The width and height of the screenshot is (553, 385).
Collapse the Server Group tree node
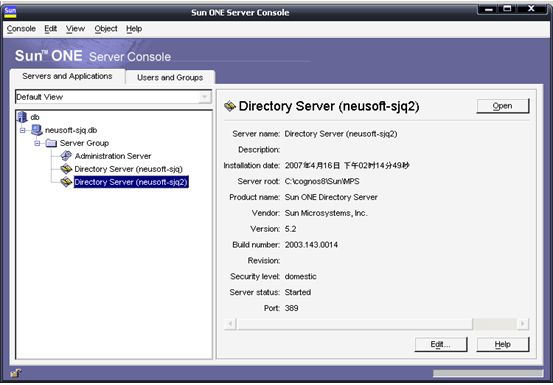[37, 143]
